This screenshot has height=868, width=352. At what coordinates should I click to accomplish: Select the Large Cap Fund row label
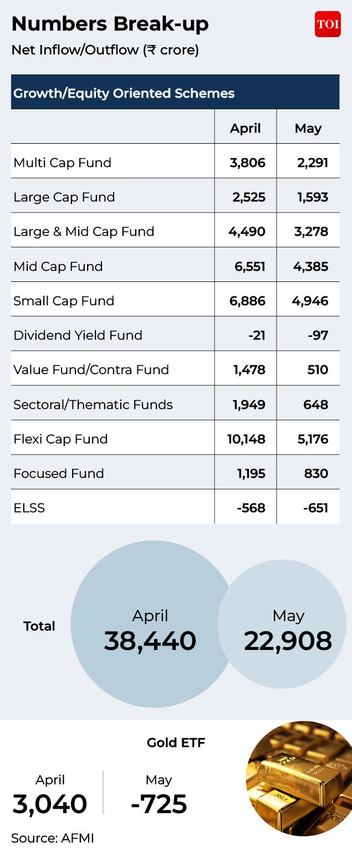point(64,198)
